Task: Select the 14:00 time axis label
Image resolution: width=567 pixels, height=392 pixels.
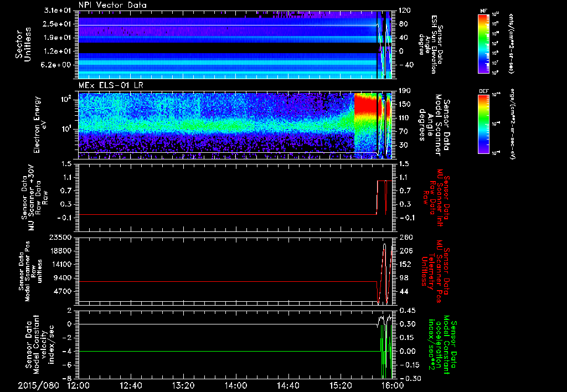Action: [235, 385]
